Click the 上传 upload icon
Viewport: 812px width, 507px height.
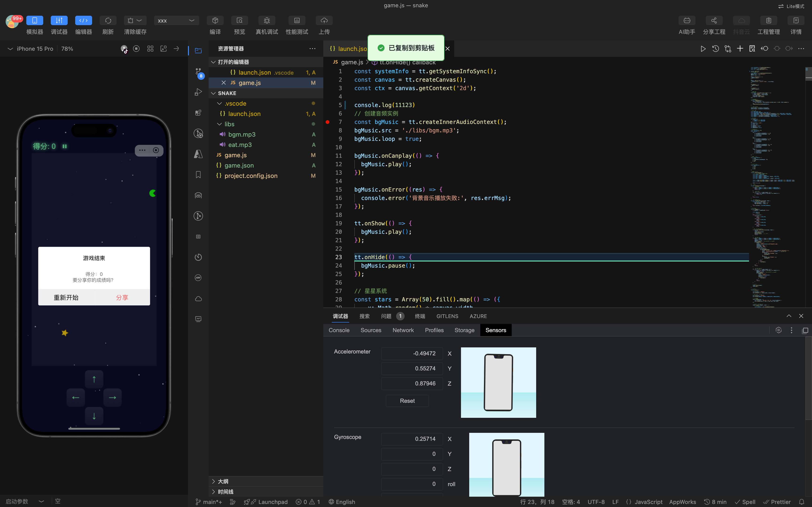tap(324, 20)
